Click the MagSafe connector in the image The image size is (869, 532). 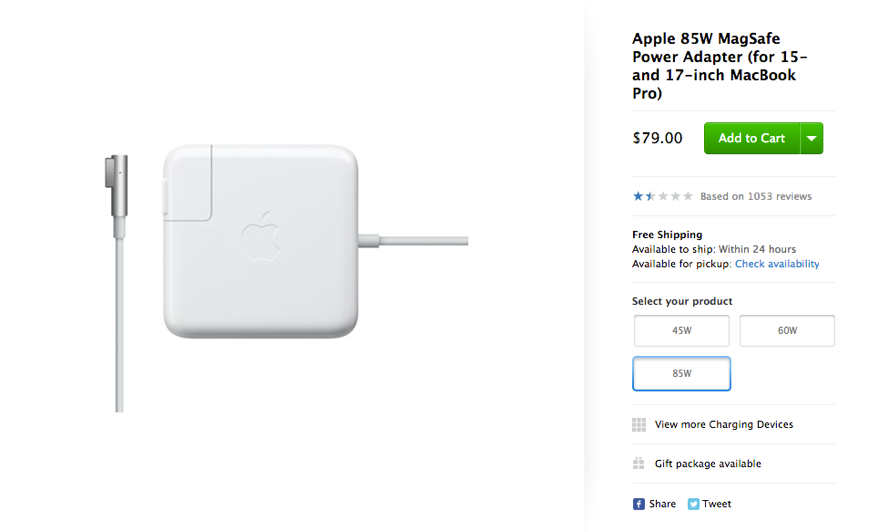point(118,175)
